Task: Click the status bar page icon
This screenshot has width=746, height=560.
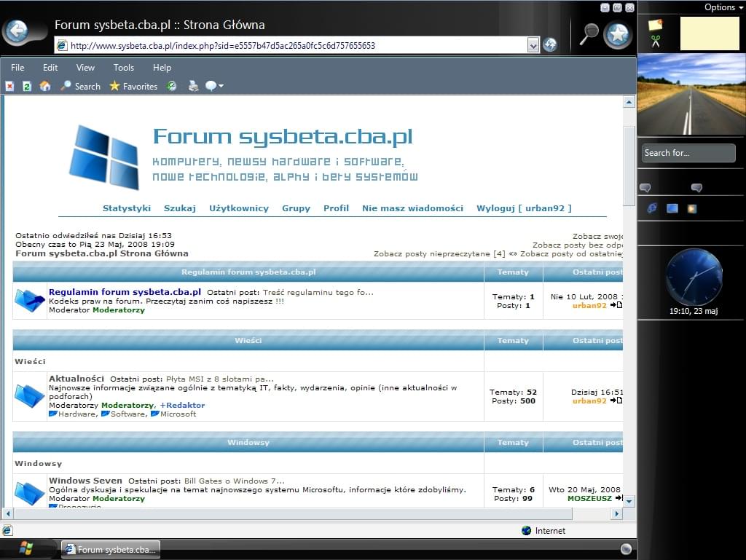Action: pos(7,531)
